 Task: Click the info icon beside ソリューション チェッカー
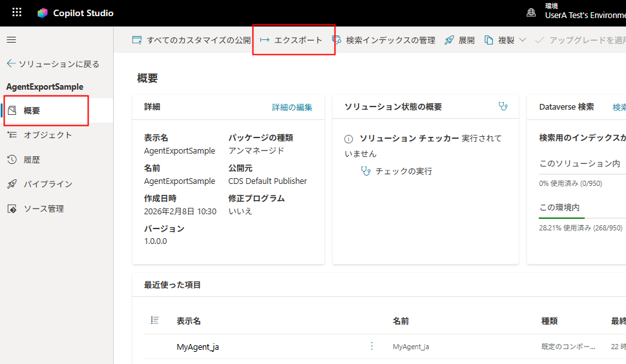[x=349, y=139]
